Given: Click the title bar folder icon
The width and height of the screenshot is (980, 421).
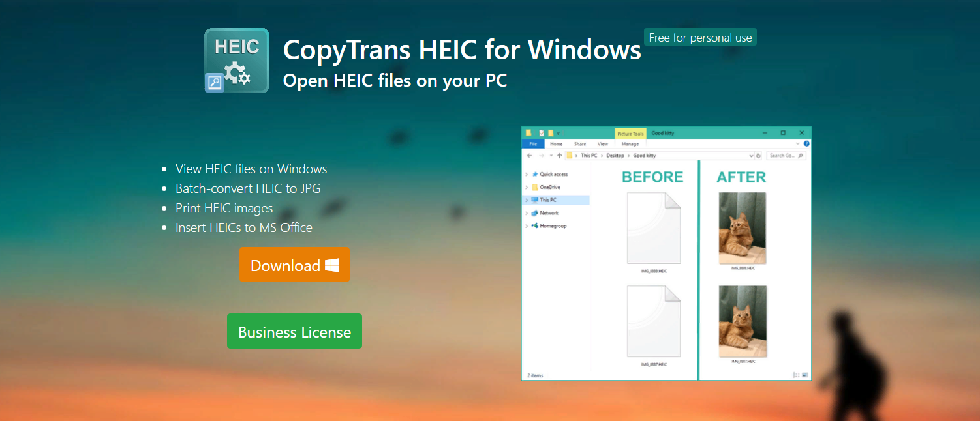Looking at the screenshot, I should click(528, 133).
